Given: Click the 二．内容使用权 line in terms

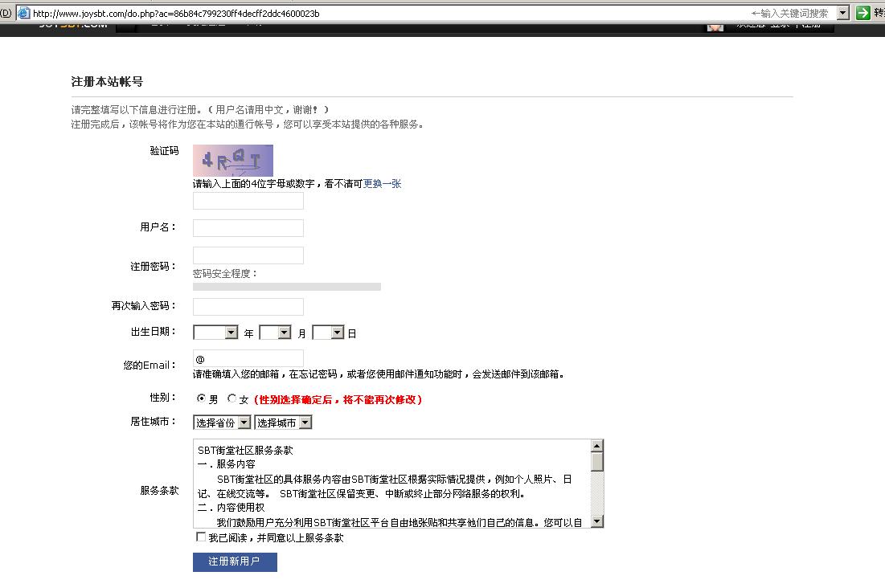Looking at the screenshot, I should (x=231, y=508).
